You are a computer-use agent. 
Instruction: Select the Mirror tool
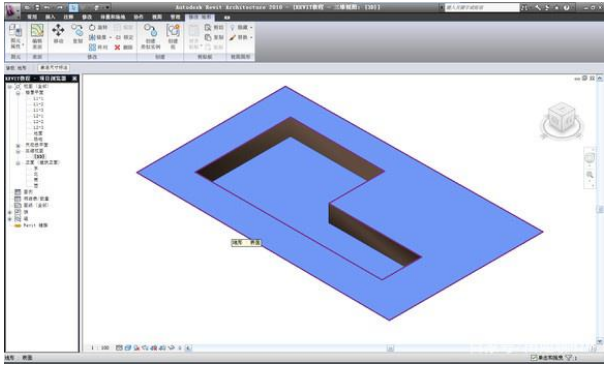pyautogui.click(x=97, y=37)
